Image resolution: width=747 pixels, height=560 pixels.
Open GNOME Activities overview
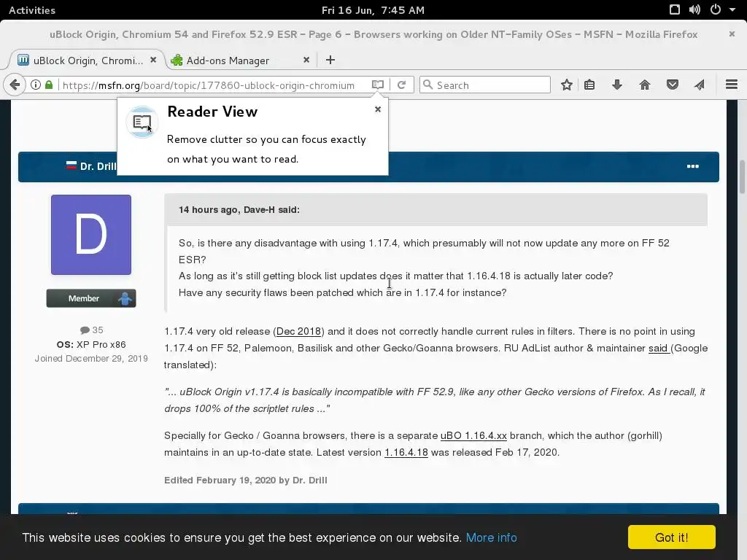point(32,10)
